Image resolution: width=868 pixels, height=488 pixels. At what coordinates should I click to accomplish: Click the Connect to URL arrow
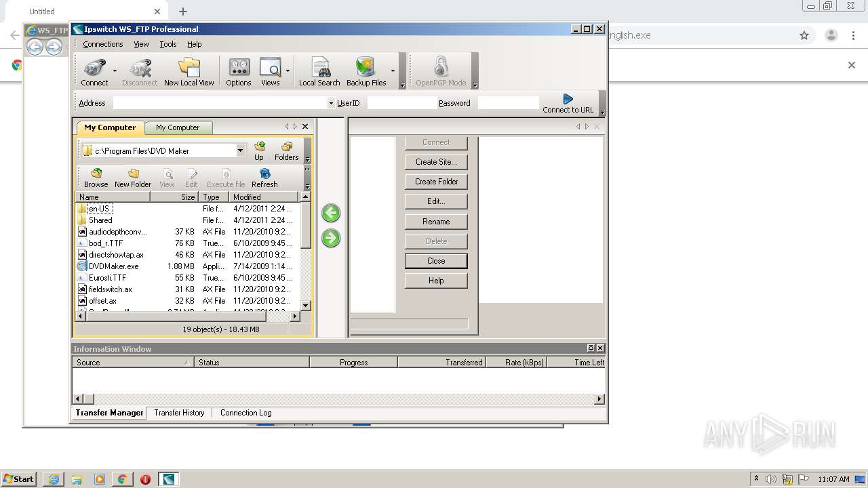pyautogui.click(x=568, y=99)
